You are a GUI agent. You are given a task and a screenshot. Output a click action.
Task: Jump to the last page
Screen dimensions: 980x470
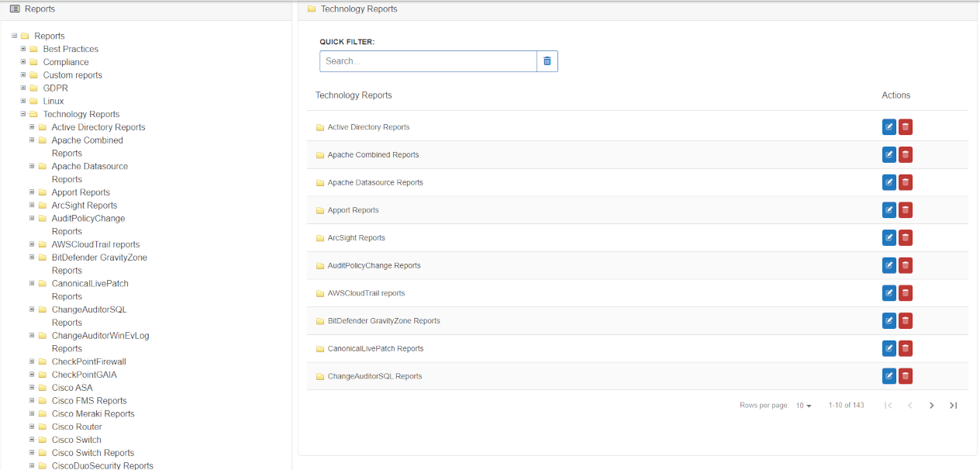954,405
